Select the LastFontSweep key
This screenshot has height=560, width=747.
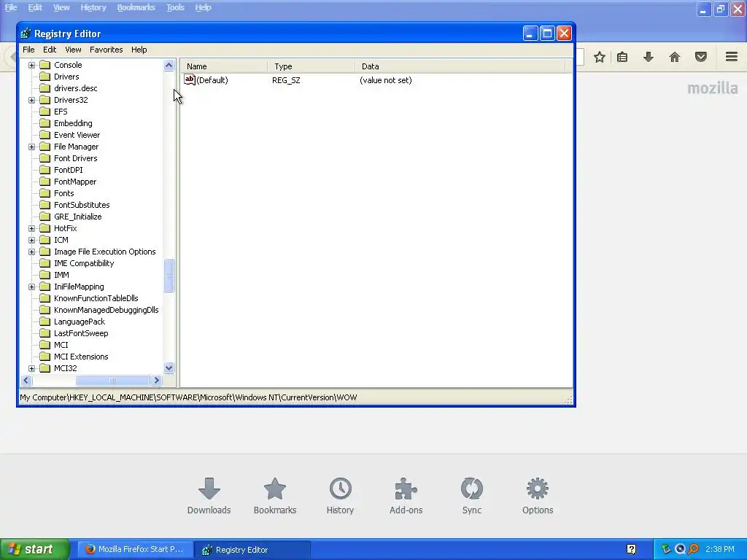[x=81, y=333]
